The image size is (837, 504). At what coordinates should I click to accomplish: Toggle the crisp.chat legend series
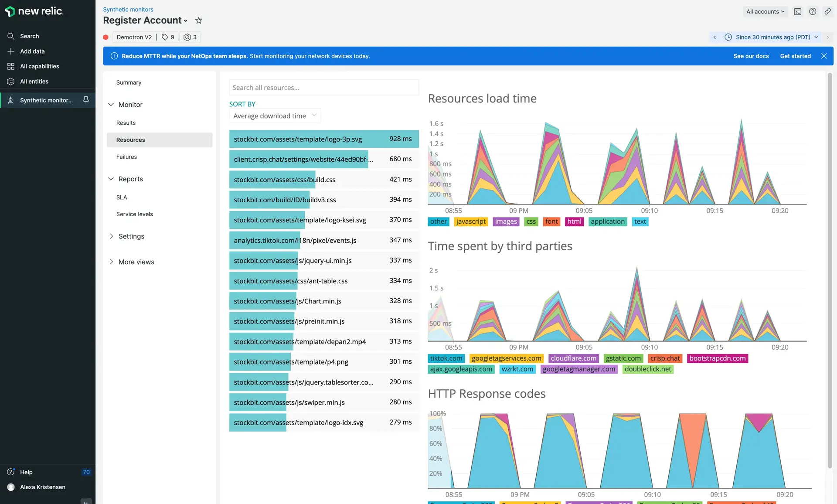point(665,358)
